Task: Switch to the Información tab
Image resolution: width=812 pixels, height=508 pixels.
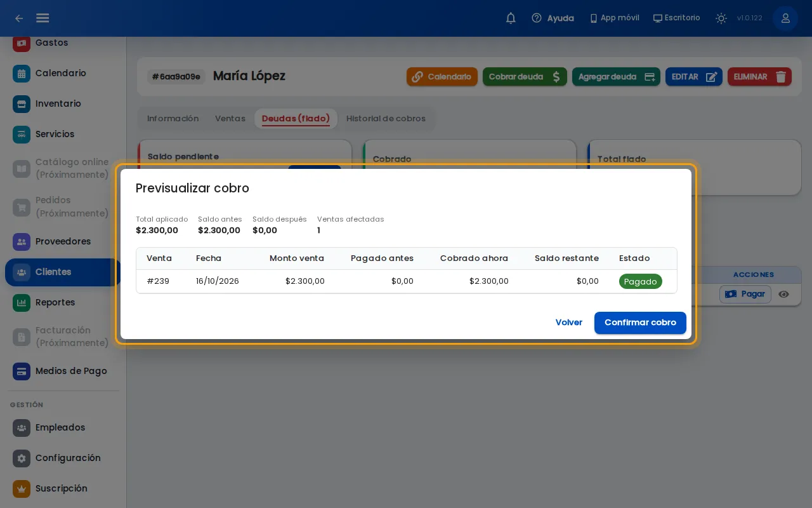Action: (173, 119)
